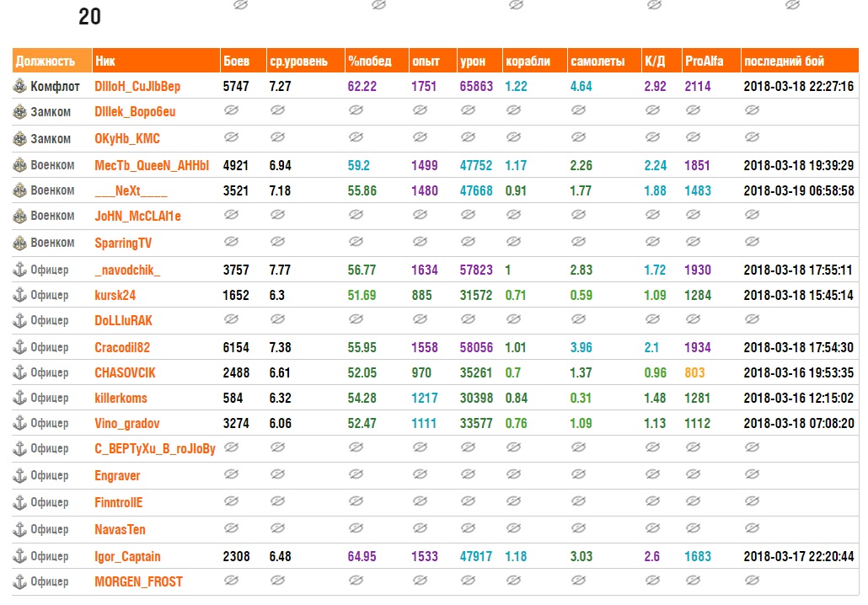Open player profile _navodchik_
This screenshot has height=605, width=868.
[x=127, y=270]
